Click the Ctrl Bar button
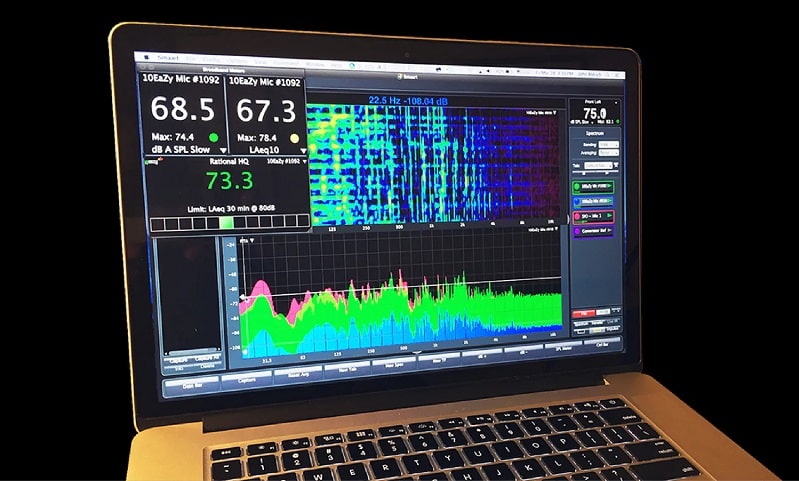The height and width of the screenshot is (481, 799). click(x=602, y=343)
